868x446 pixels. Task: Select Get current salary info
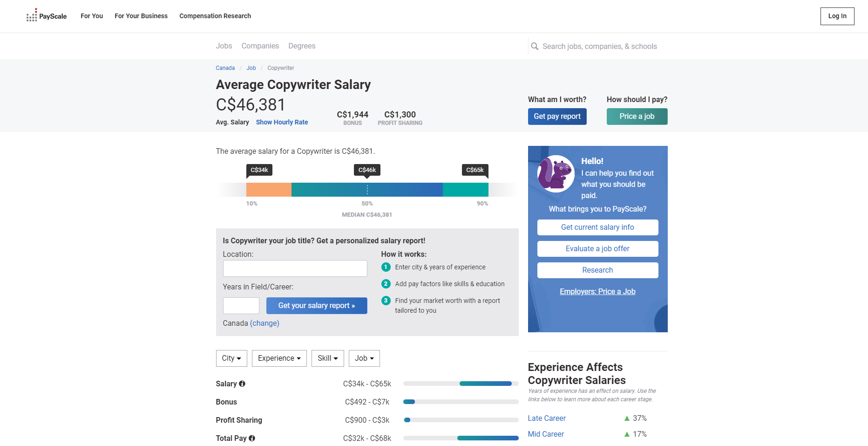[598, 227]
